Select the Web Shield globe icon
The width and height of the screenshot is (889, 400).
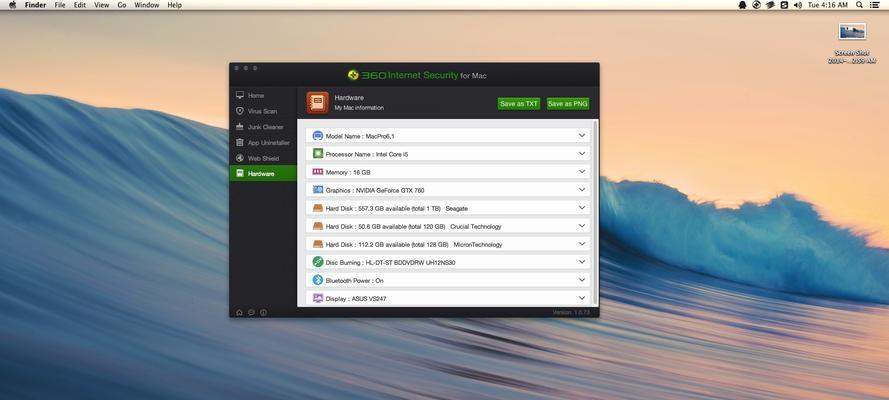click(240, 158)
